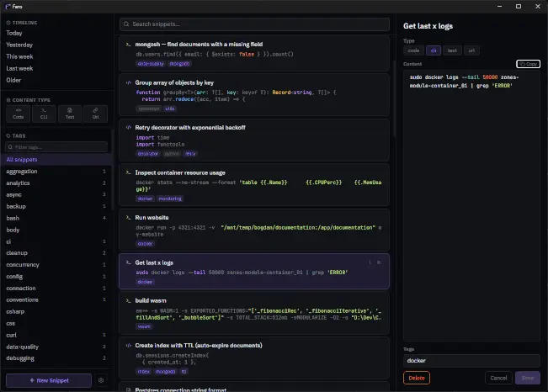Click the decorator tag on Retry decorator snippet
The height and width of the screenshot is (392, 548).
pos(148,153)
